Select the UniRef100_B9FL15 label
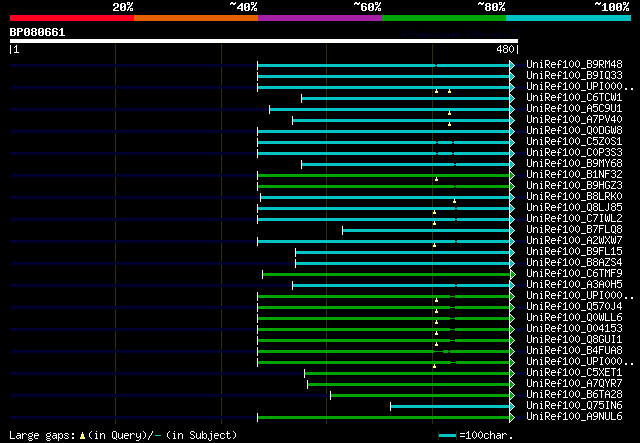 click(574, 252)
